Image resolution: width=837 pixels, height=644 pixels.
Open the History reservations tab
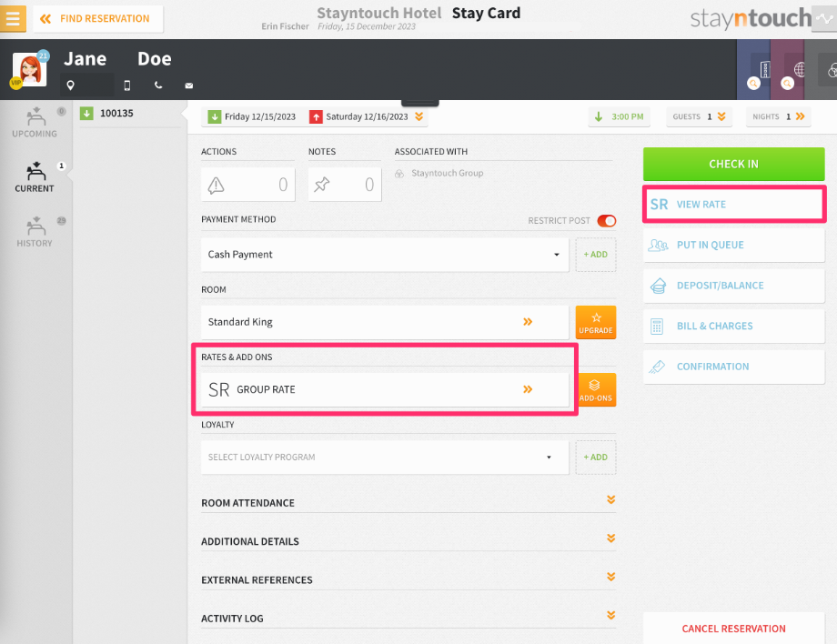pos(35,232)
